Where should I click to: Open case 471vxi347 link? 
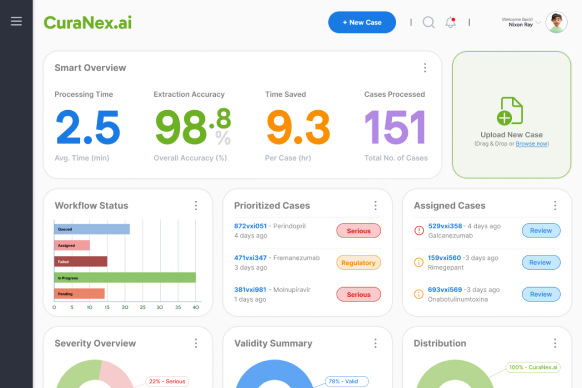point(250,258)
